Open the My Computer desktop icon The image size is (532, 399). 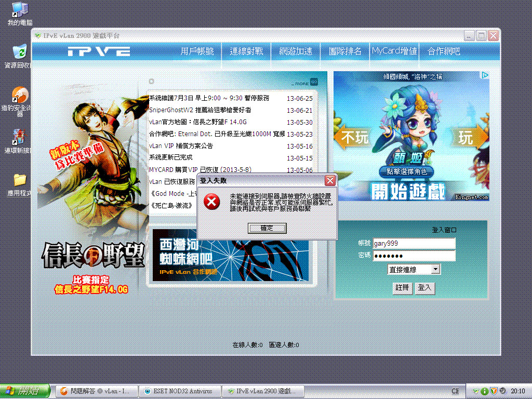(20, 14)
